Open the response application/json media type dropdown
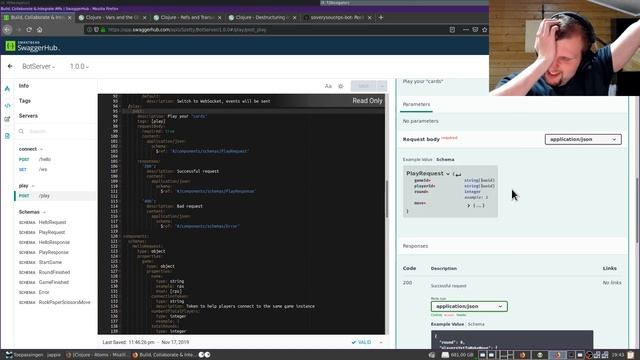This screenshot has width=640, height=360. 469,306
